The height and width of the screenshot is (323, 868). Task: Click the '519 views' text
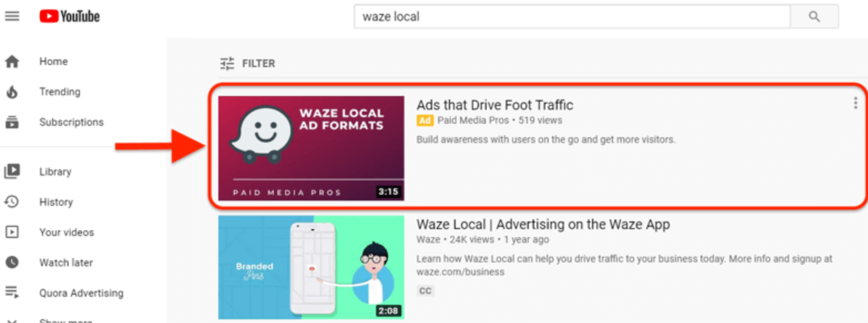click(540, 120)
